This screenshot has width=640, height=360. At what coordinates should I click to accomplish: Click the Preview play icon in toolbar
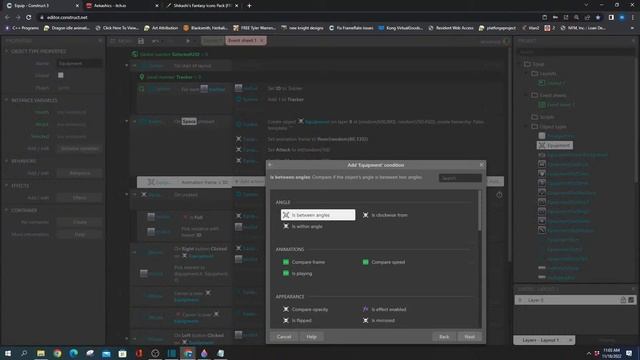pos(188,41)
